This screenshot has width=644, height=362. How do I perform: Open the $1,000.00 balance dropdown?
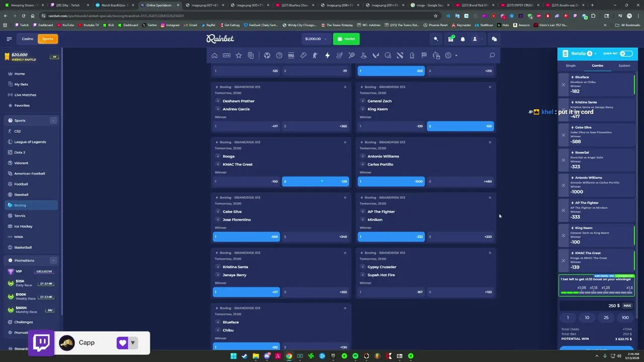pos(316,39)
